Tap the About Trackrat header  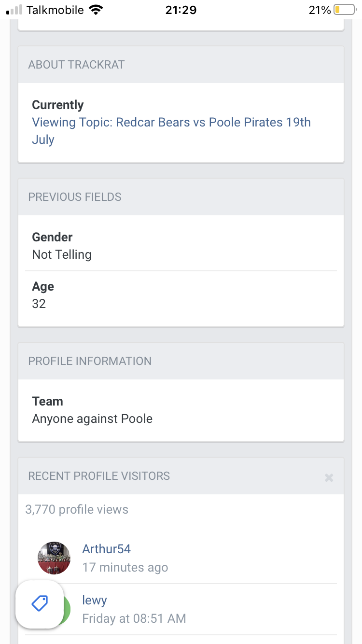pos(76,65)
